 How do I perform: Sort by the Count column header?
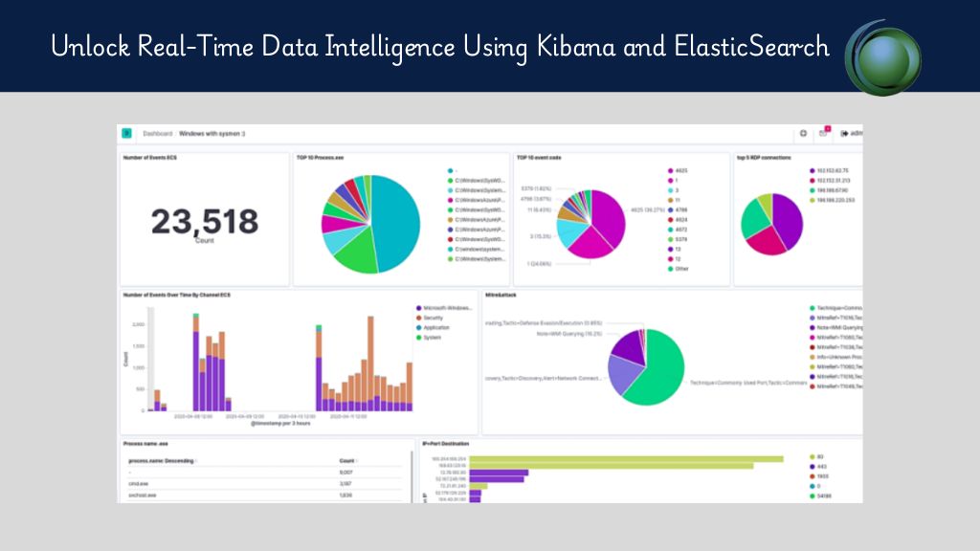coord(348,461)
